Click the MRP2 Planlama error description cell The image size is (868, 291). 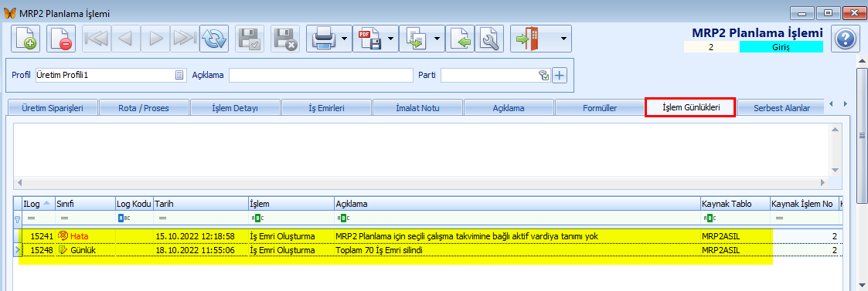(517, 236)
